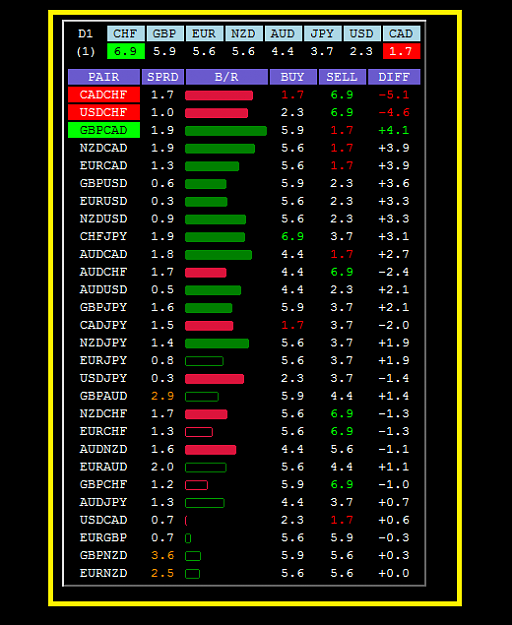Select the EURGBP pair
The image size is (512, 625).
(x=104, y=537)
